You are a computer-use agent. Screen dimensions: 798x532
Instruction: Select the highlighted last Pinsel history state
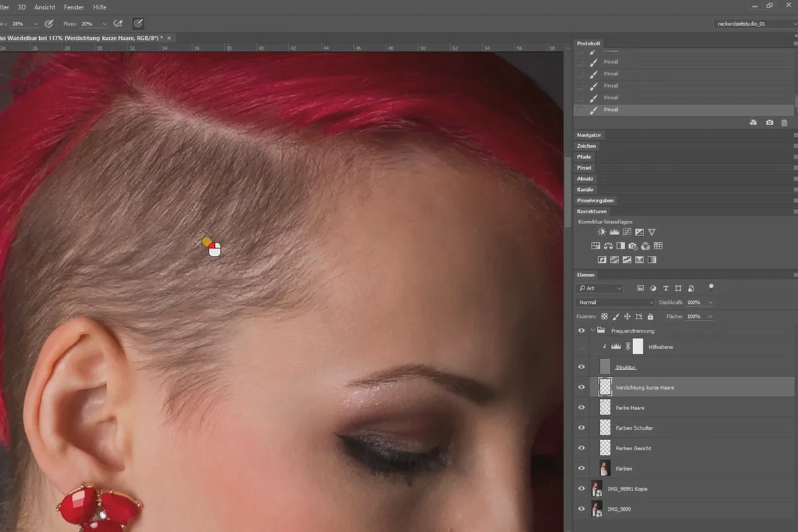point(684,110)
